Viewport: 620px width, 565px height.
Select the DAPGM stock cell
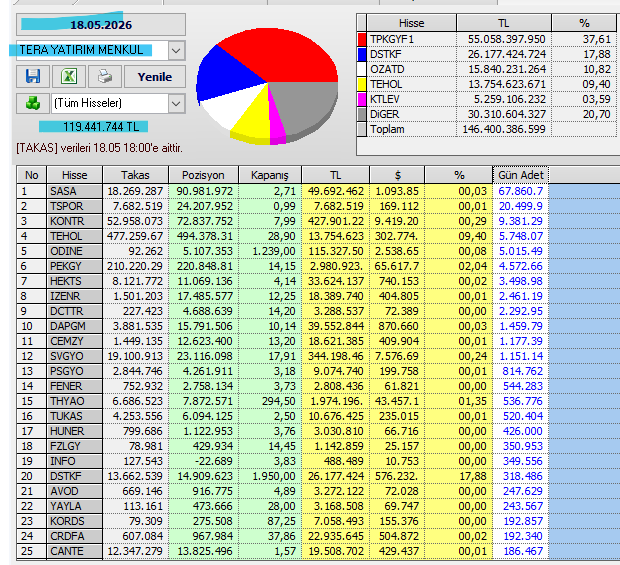click(x=74, y=327)
